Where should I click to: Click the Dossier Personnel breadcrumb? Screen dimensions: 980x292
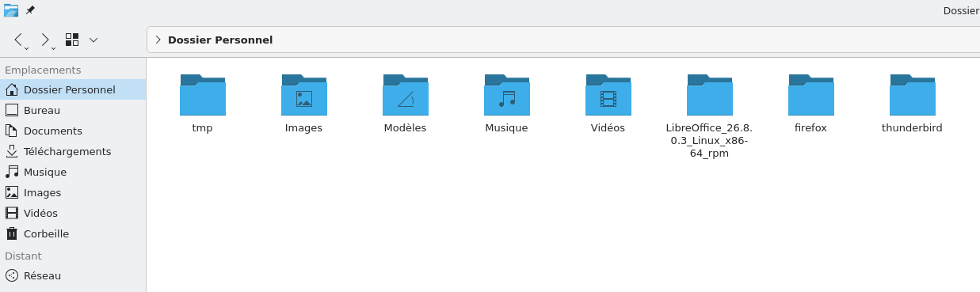click(x=220, y=40)
